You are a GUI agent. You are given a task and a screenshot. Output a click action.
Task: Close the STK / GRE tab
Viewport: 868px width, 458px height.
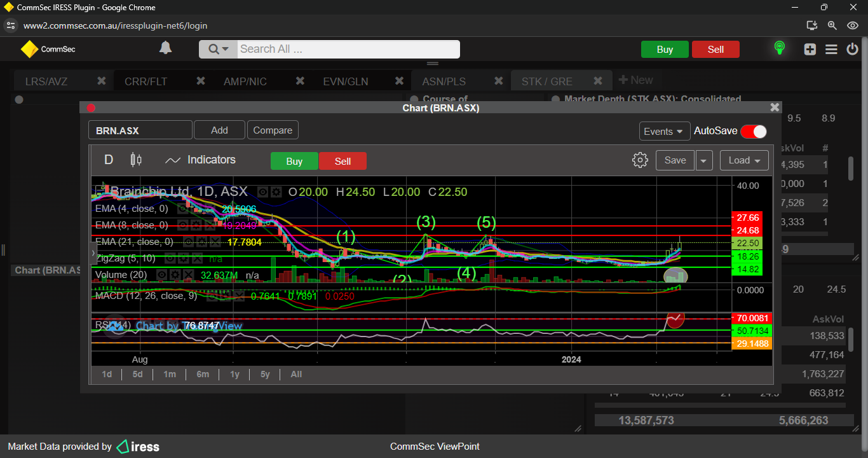(x=597, y=81)
